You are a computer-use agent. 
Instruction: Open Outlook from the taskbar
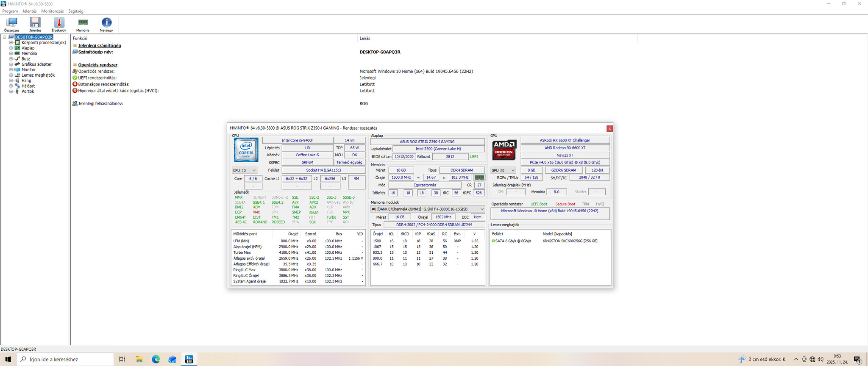pos(172,359)
